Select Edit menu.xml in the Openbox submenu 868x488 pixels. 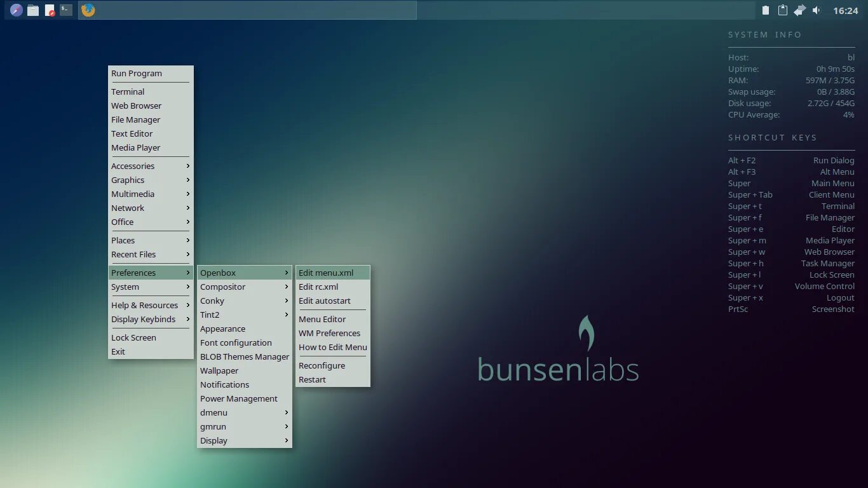pyautogui.click(x=333, y=273)
